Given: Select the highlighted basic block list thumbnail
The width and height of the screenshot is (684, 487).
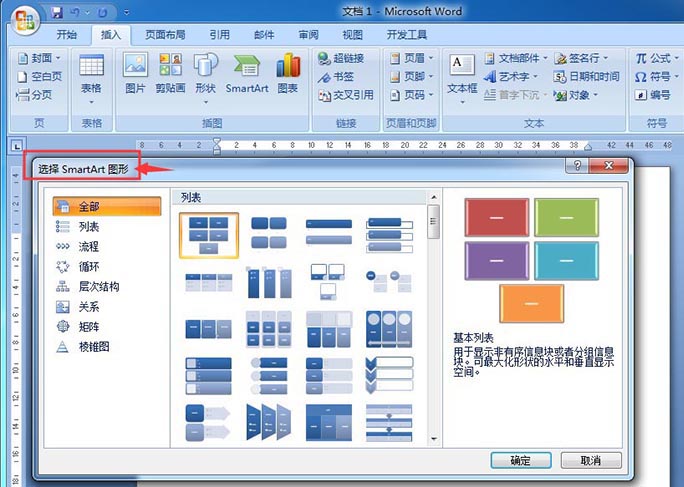Looking at the screenshot, I should [209, 236].
